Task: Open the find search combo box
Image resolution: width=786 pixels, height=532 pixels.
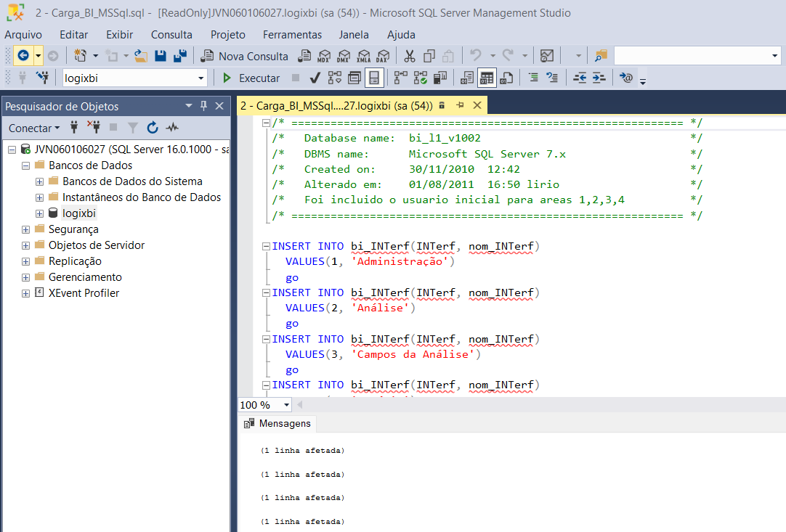Action: pos(697,56)
